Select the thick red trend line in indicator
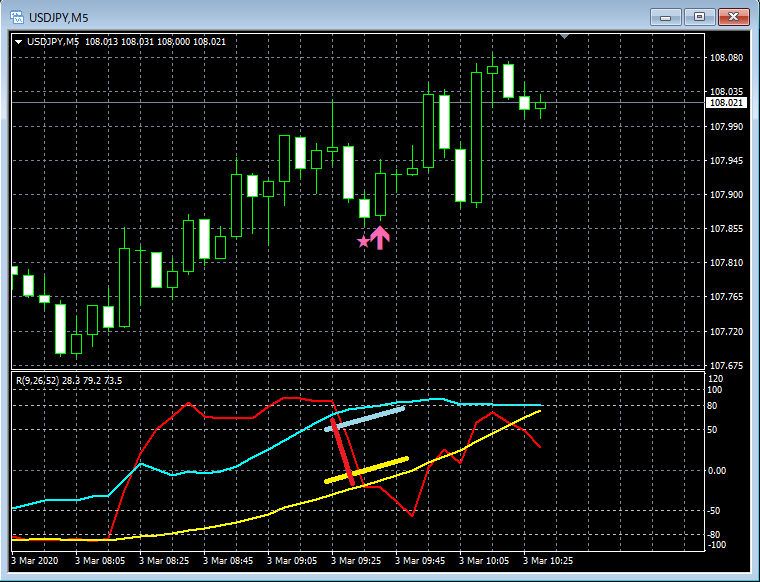Viewport: 760px width, 582px height. tap(343, 451)
